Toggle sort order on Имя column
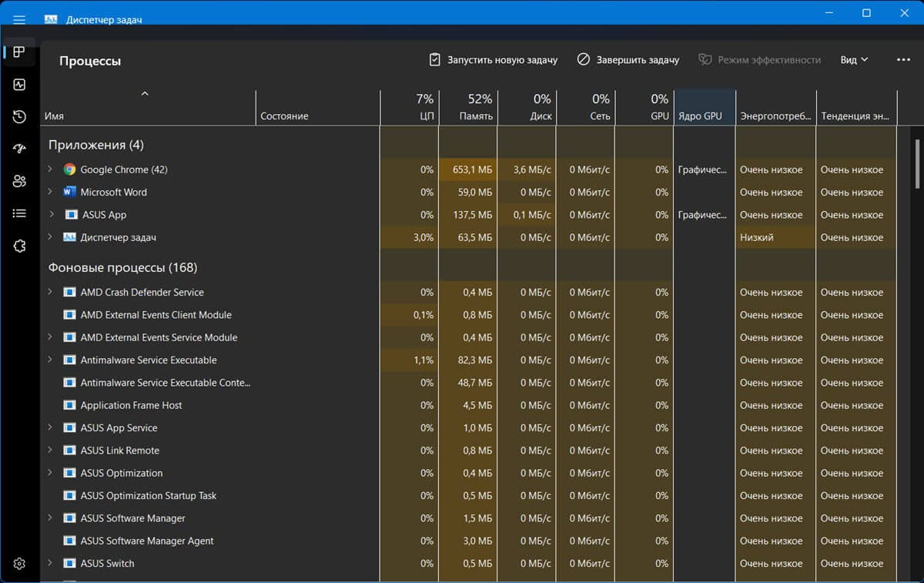The height and width of the screenshot is (583, 924). coord(148,107)
